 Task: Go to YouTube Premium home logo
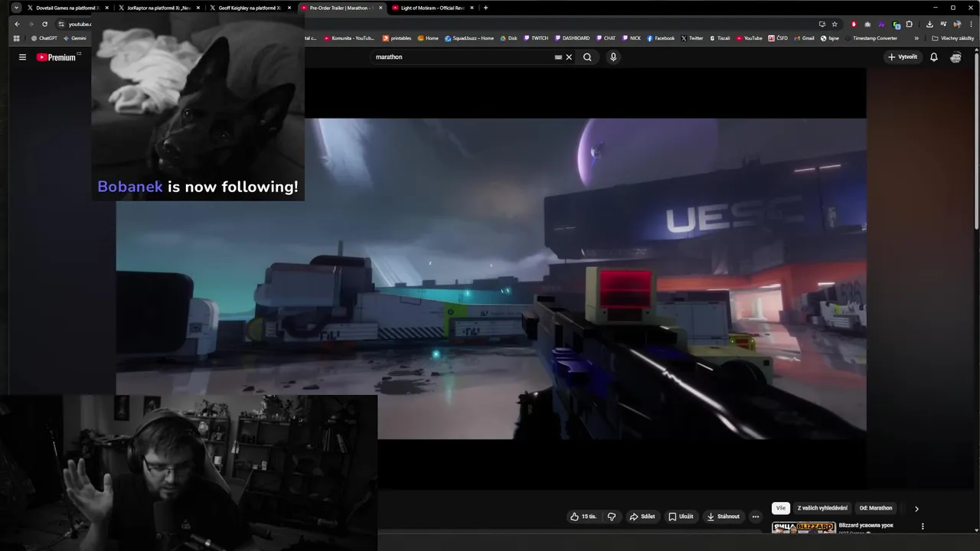[57, 57]
